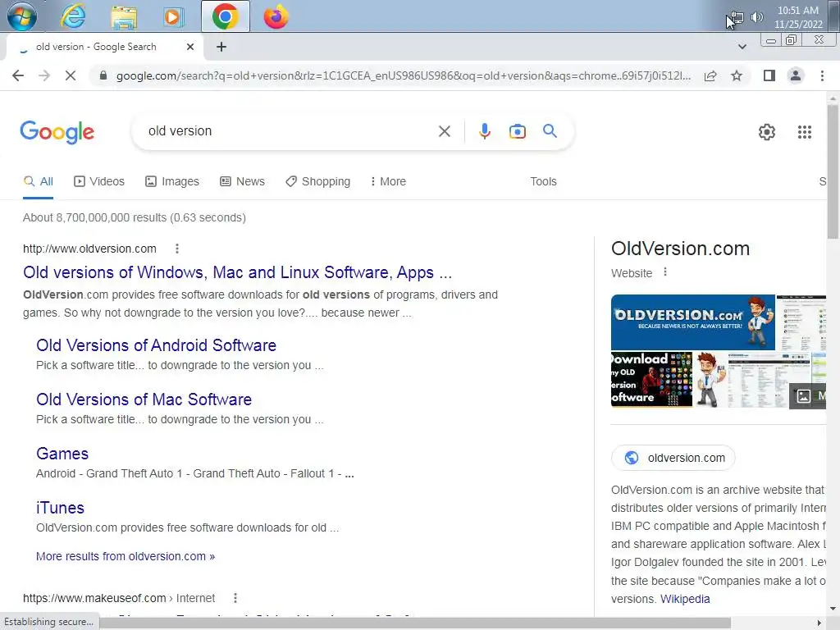Click the page scroll down arrow
Screen dimensions: 840x630
[832, 609]
